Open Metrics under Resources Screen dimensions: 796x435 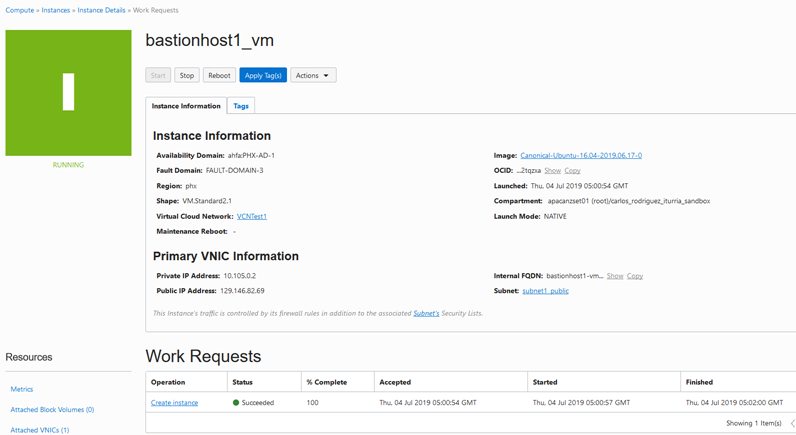click(x=22, y=389)
